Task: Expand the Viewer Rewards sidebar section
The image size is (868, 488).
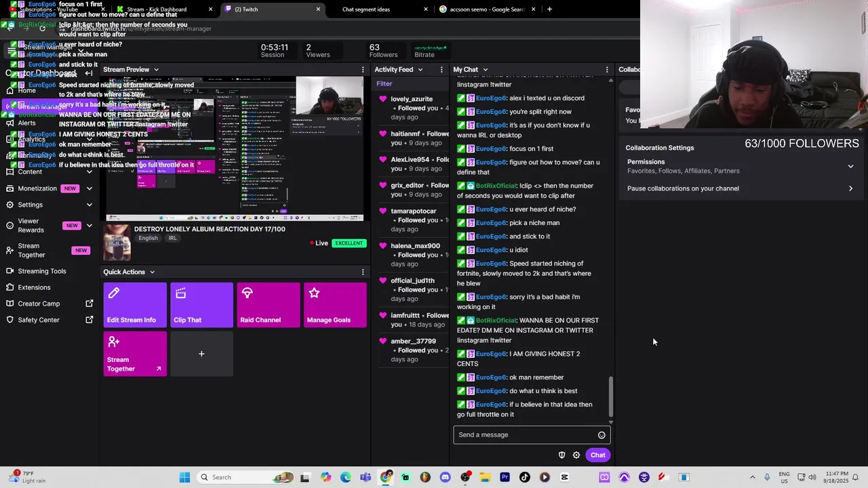Action: [89, 226]
